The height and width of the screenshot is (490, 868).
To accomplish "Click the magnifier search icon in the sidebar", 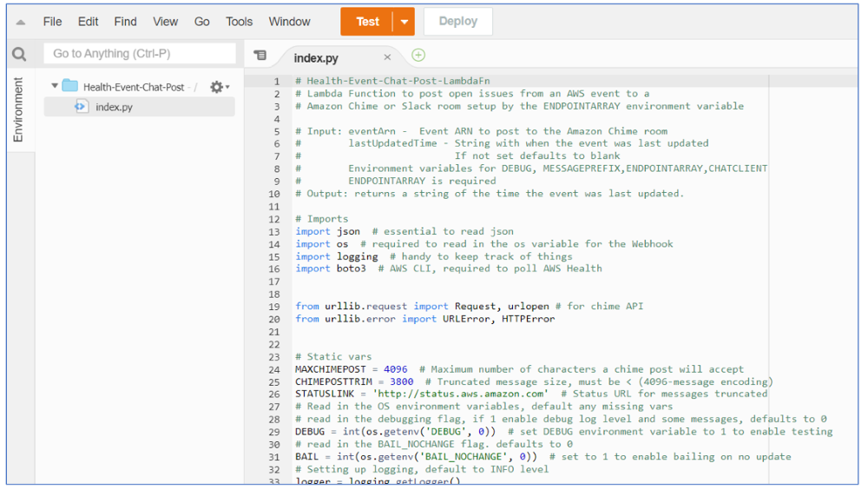I will tap(19, 55).
